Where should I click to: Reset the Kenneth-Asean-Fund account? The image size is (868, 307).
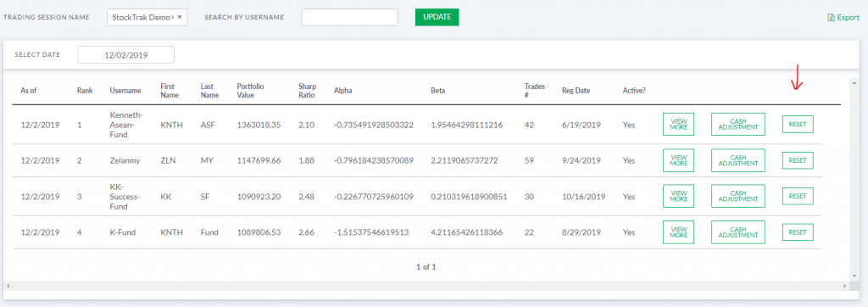(x=798, y=124)
